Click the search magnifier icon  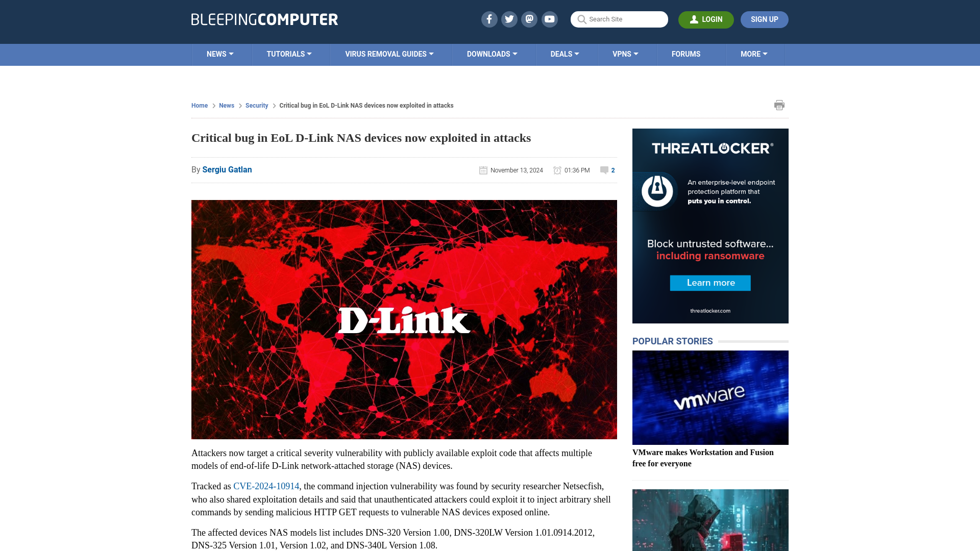pos(581,19)
